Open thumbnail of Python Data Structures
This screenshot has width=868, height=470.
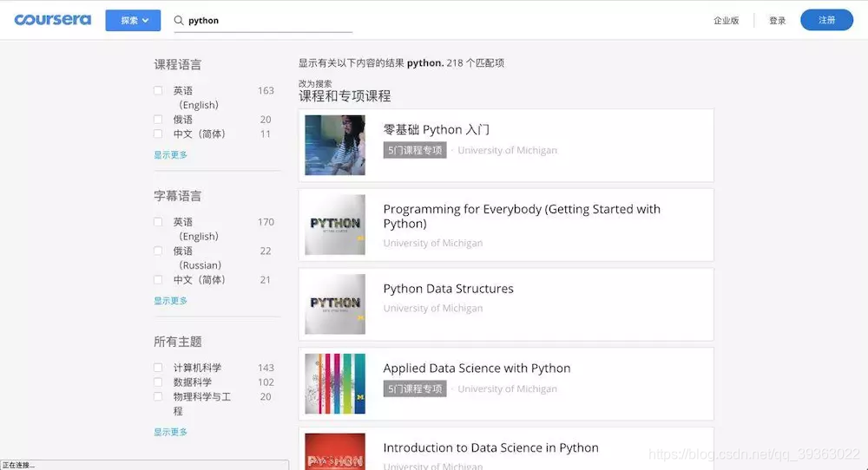[x=335, y=304]
